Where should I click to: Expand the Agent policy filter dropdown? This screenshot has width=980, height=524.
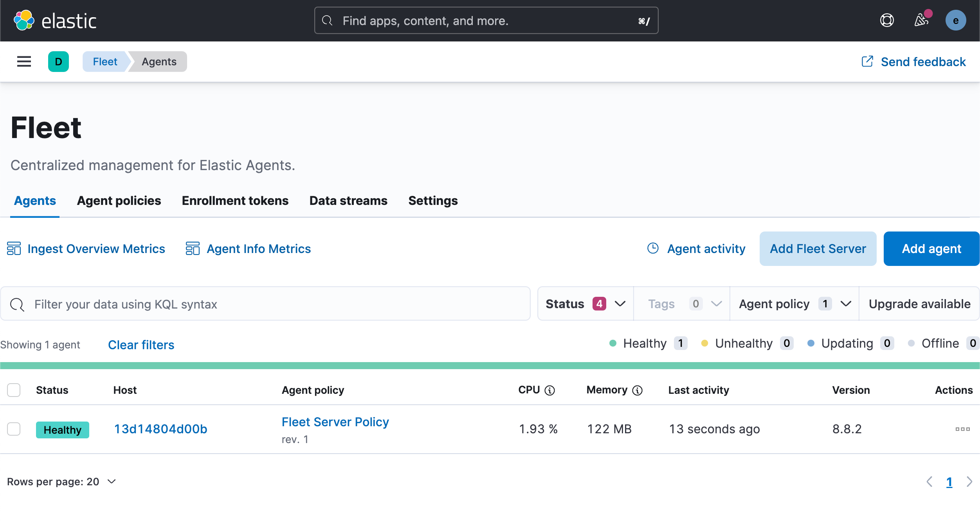(794, 304)
